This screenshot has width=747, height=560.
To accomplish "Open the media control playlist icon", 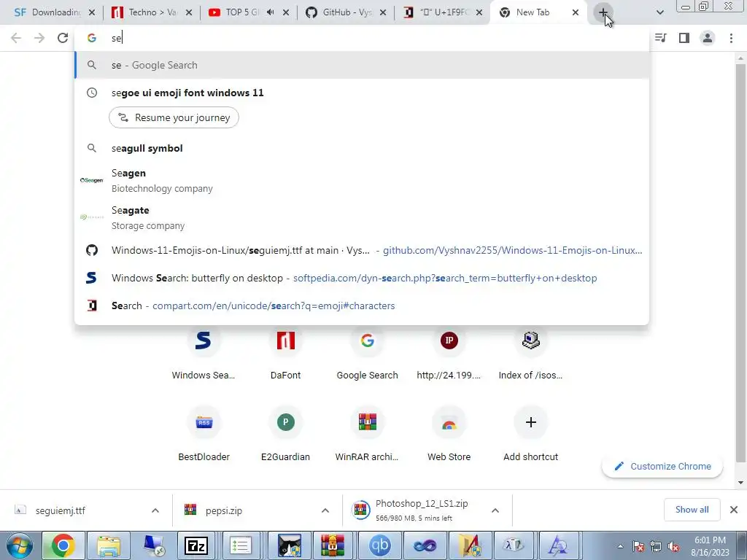I will click(661, 38).
